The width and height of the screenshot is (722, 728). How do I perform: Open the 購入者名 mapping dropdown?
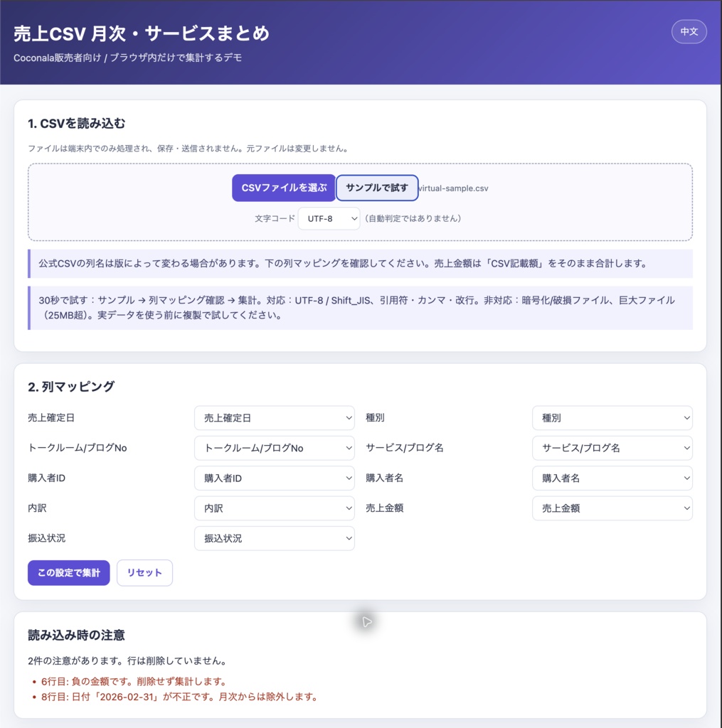612,478
